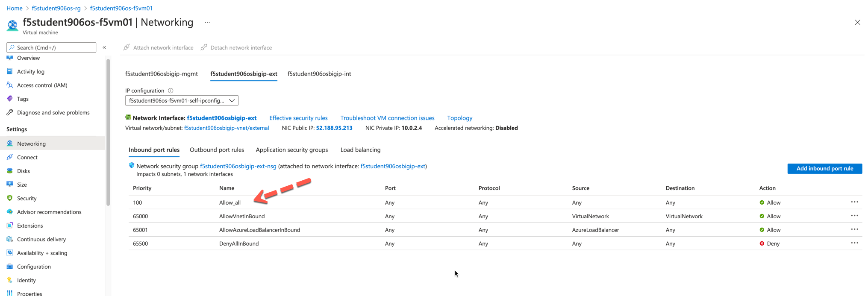The height and width of the screenshot is (296, 868).
Task: Click the Networking icon in Settings
Action: (10, 144)
